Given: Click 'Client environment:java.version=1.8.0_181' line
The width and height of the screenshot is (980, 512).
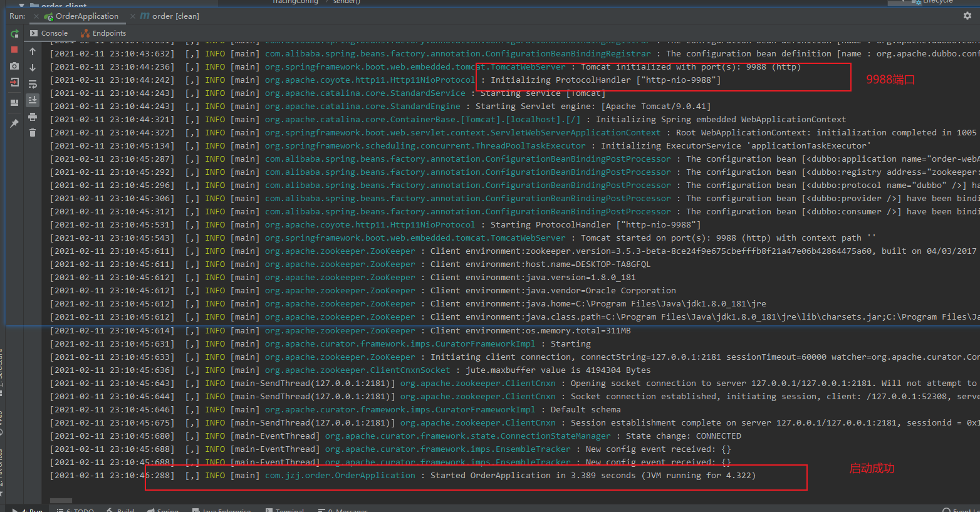Looking at the screenshot, I should click(x=533, y=278).
